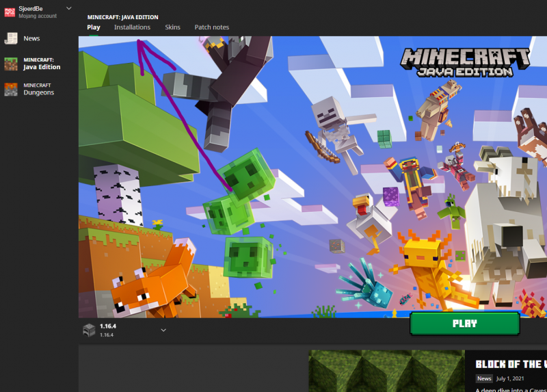Screen dimensions: 547x392
Task: Open the News newspaper icon in sidebar
Action: [11, 38]
